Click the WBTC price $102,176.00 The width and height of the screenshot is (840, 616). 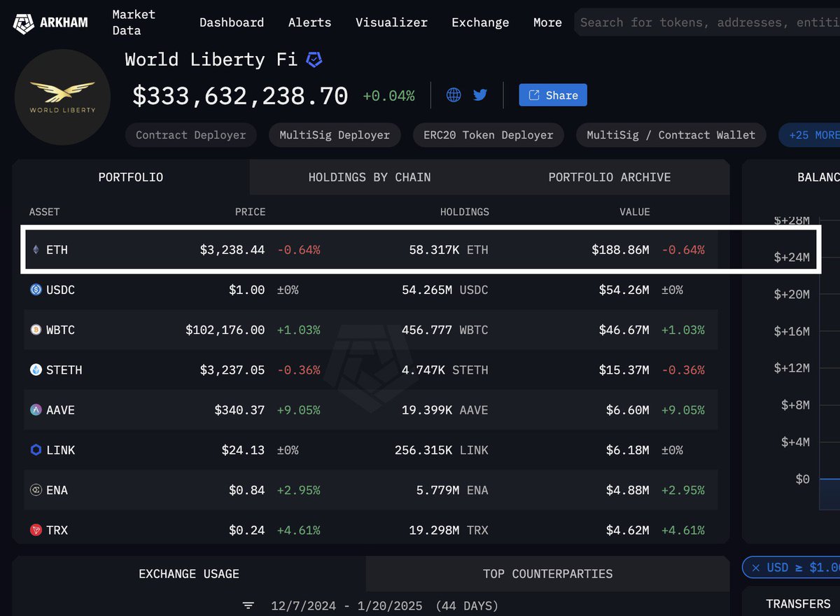click(225, 330)
